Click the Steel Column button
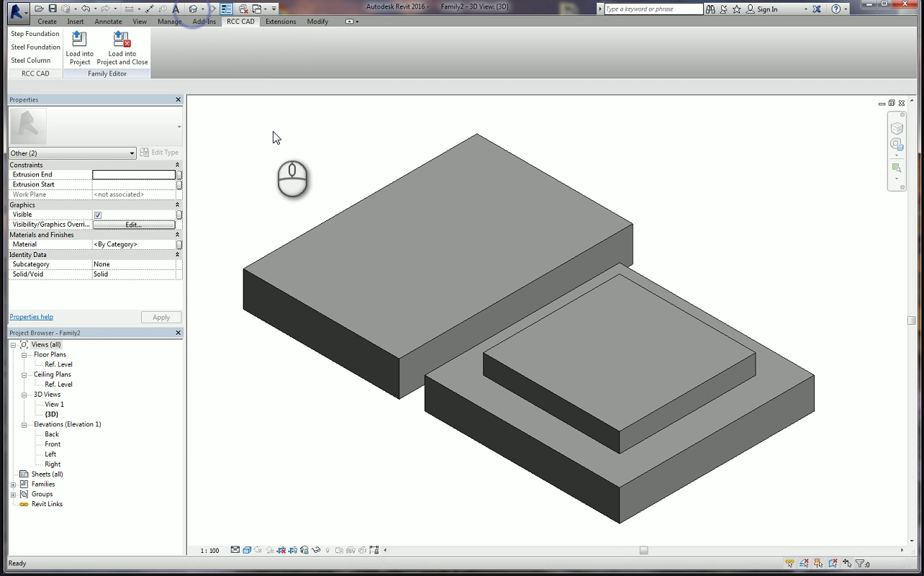This screenshot has height=576, width=924. click(31, 60)
